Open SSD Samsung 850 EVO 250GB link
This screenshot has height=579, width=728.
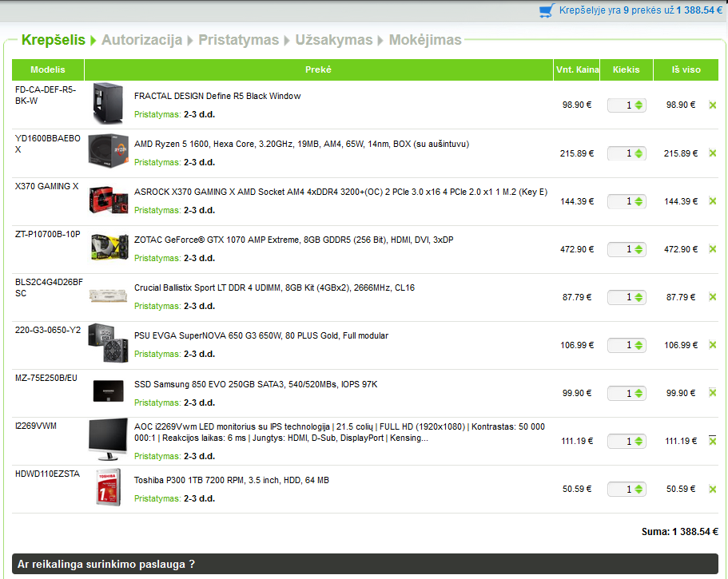click(x=256, y=384)
